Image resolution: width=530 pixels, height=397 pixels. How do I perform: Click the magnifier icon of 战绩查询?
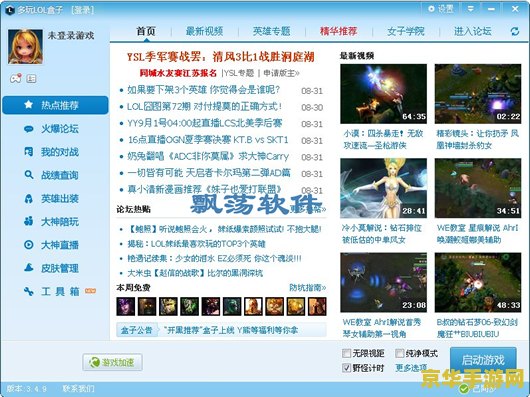29,175
